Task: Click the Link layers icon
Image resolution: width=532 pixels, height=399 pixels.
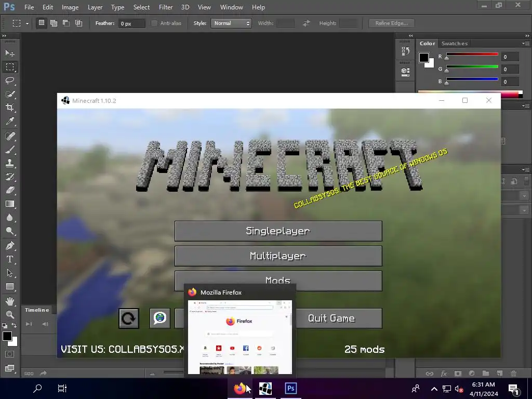Action: tap(430, 374)
